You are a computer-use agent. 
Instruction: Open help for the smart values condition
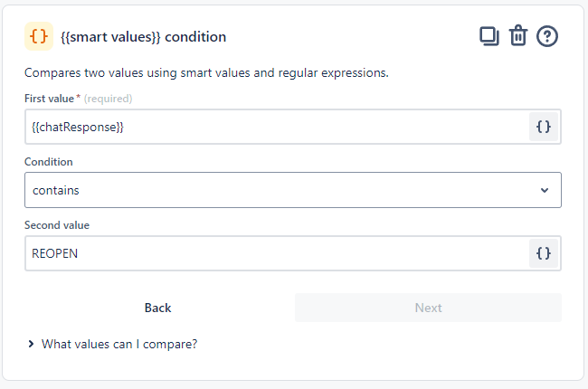pos(547,36)
